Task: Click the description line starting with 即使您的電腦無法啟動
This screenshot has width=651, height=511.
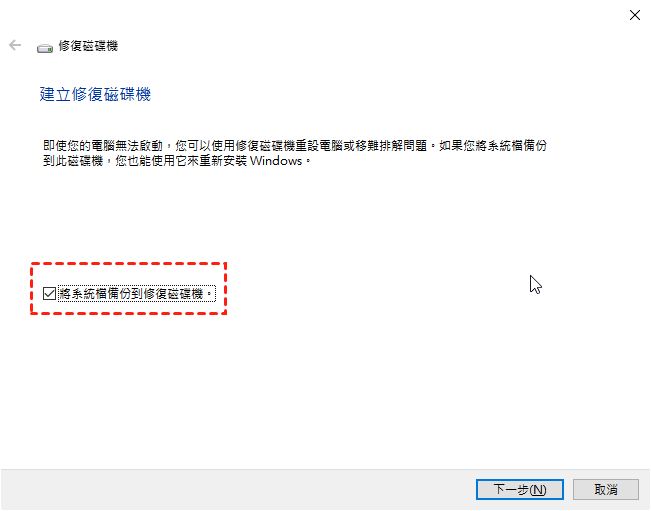Action: (295, 146)
